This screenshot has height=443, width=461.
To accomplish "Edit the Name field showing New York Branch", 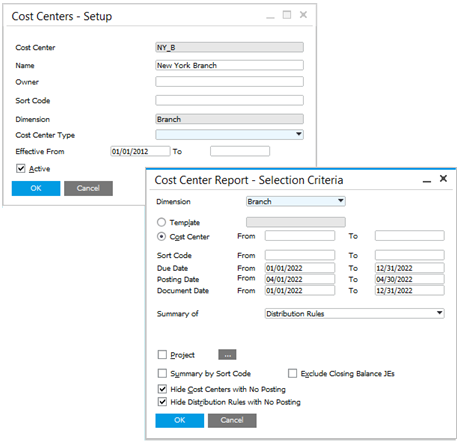I will [229, 65].
